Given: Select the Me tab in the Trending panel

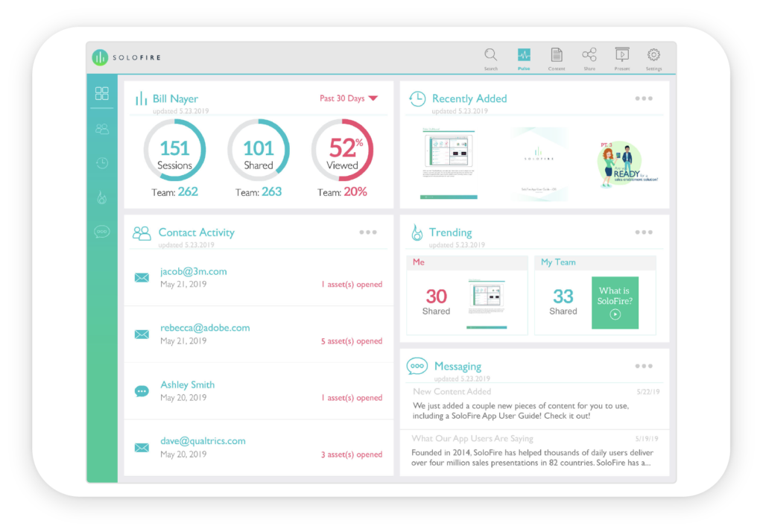Looking at the screenshot, I should pyautogui.click(x=418, y=262).
